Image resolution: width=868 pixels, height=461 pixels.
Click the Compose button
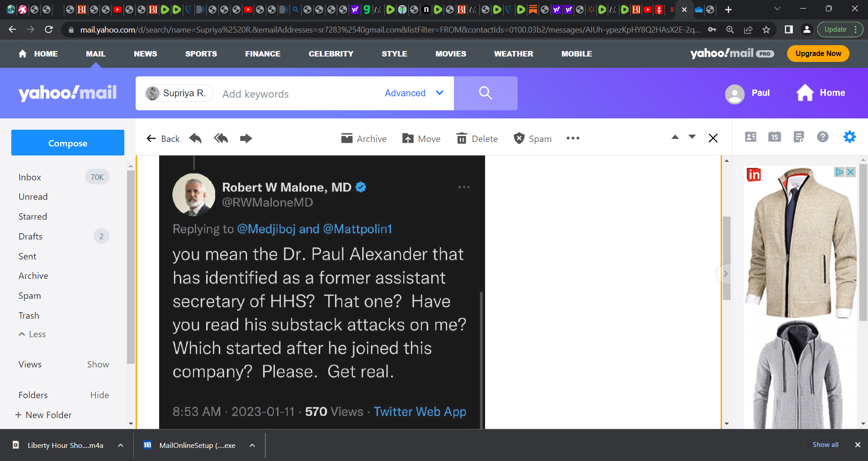[x=68, y=143]
